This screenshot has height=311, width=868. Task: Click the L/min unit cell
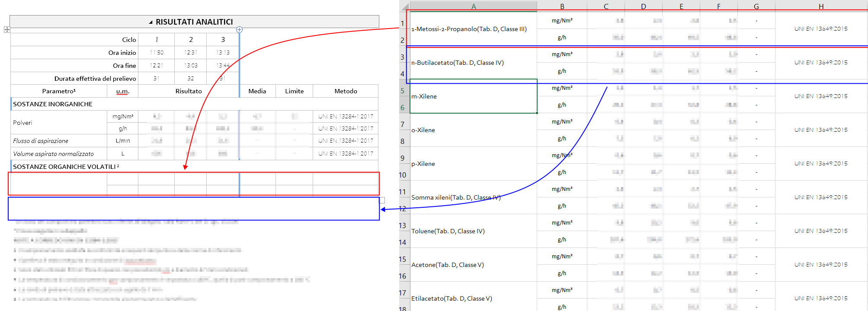[123, 141]
